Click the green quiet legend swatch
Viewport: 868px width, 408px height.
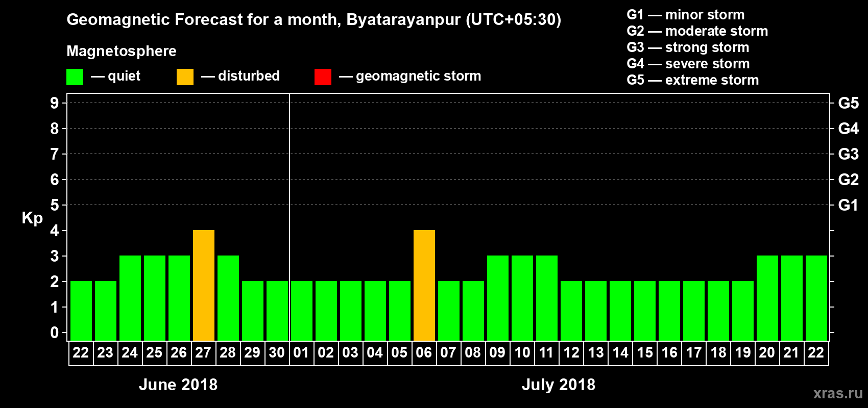[75, 77]
